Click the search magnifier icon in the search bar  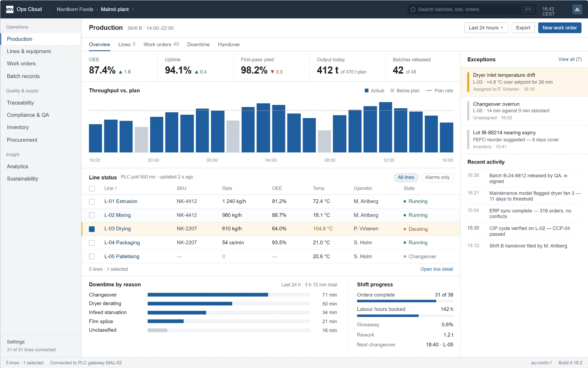(x=413, y=10)
